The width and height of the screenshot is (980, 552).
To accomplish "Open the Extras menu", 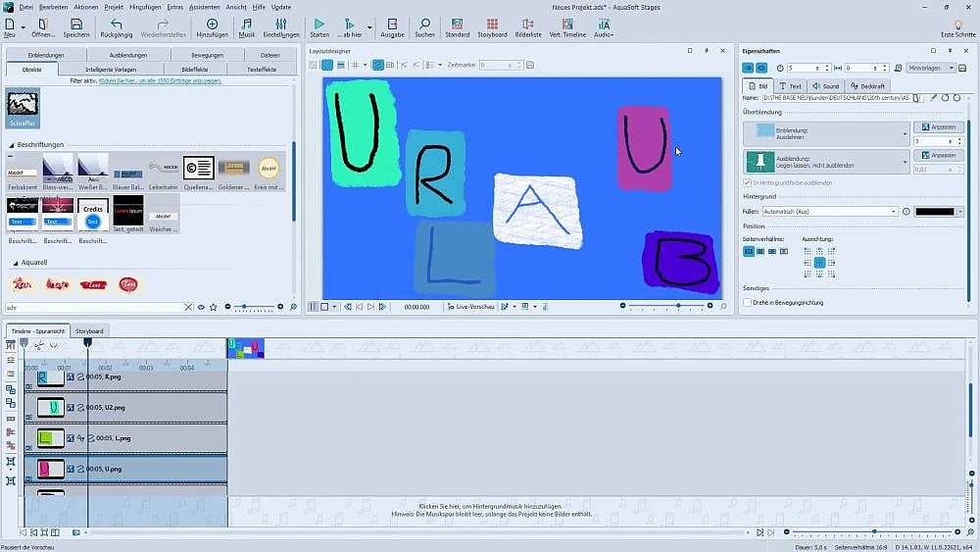I will [174, 7].
